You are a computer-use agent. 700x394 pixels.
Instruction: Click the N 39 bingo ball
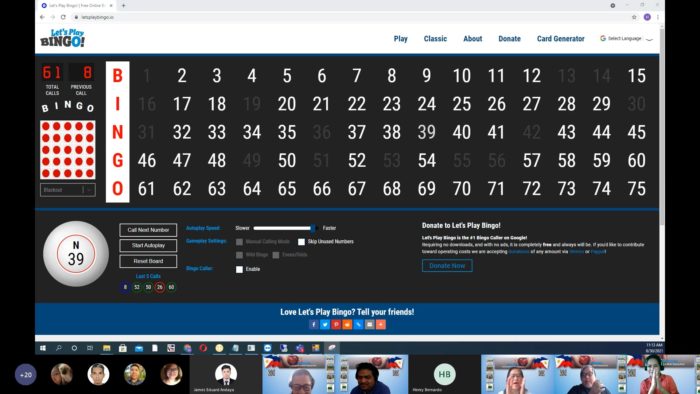coord(76,253)
